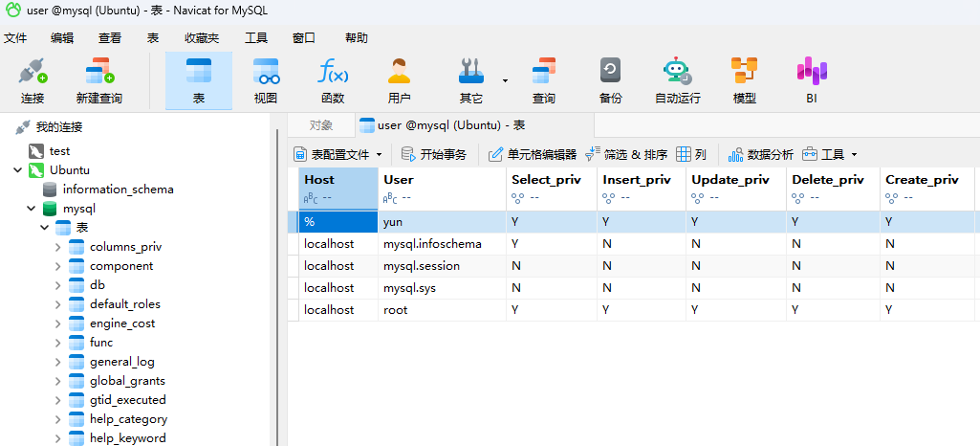The image size is (980, 446).
Task: Collapse the 表 tables folder
Action: tap(44, 228)
